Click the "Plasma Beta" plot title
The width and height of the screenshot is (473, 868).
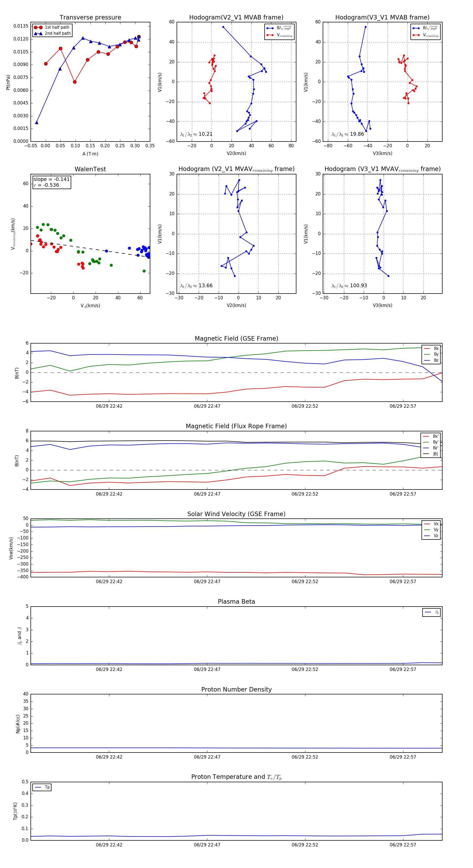236,602
